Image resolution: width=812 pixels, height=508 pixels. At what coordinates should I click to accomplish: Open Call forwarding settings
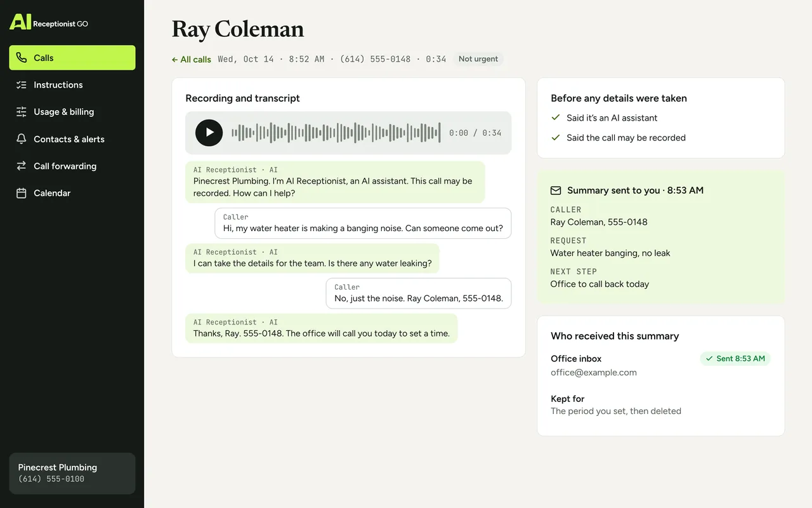[x=72, y=166]
